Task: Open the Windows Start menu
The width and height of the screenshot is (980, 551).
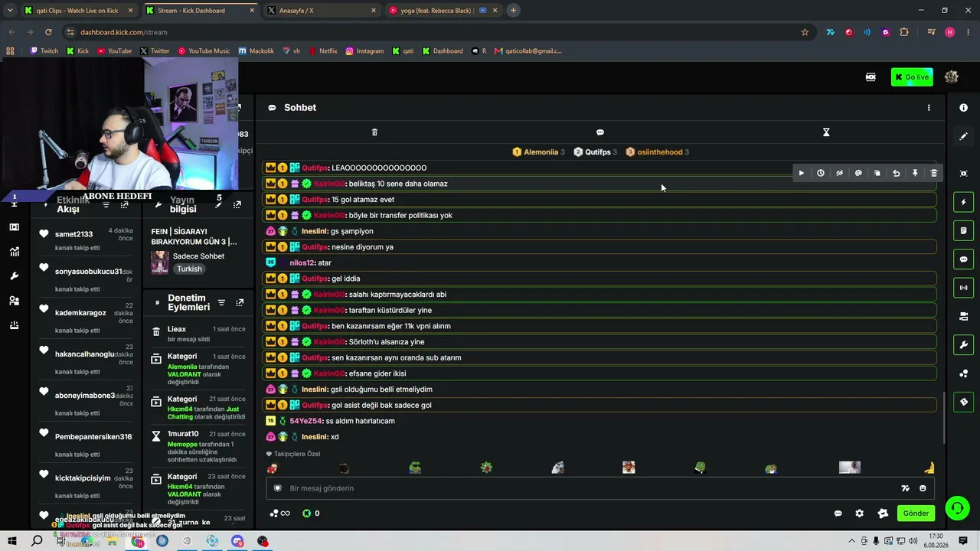Action: (x=12, y=541)
